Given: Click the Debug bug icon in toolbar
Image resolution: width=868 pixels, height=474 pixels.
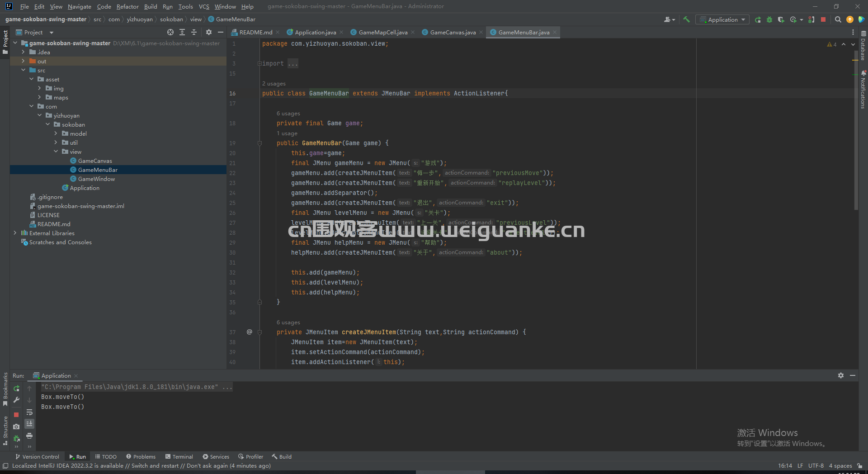Looking at the screenshot, I should coord(769,19).
